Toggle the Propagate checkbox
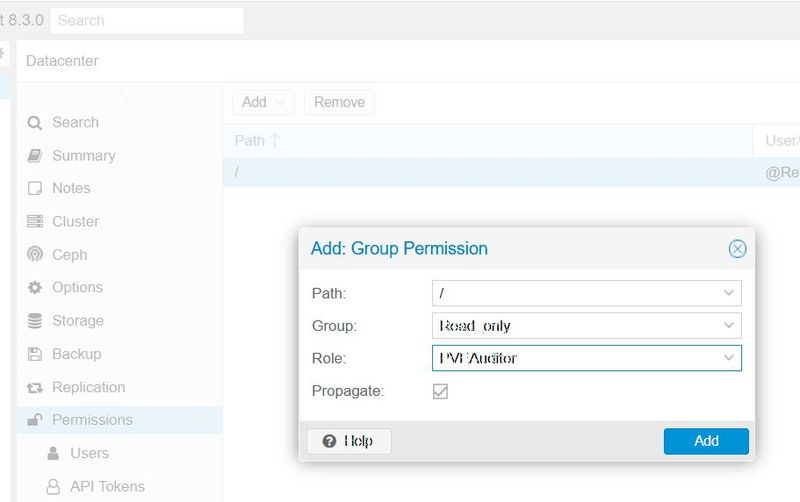 click(440, 391)
